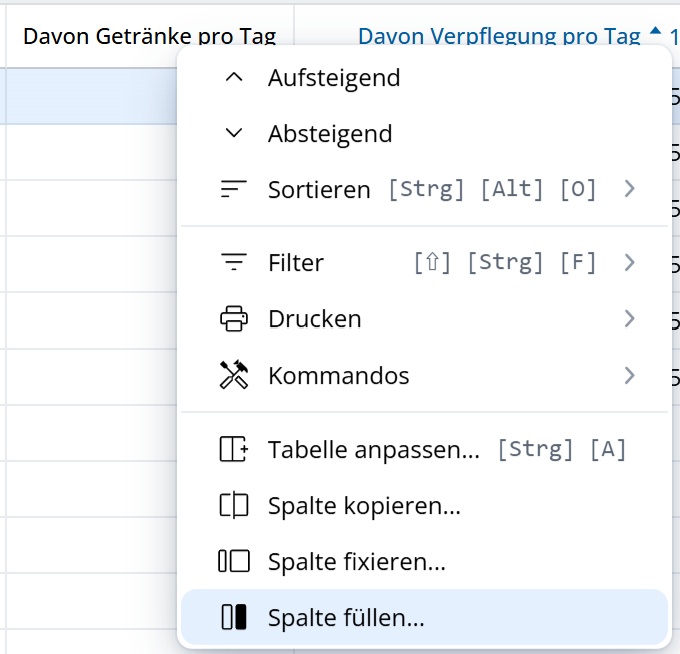This screenshot has height=654, width=680.
Task: Open Tabelle anpassen... dialog entry
Action: [374, 449]
